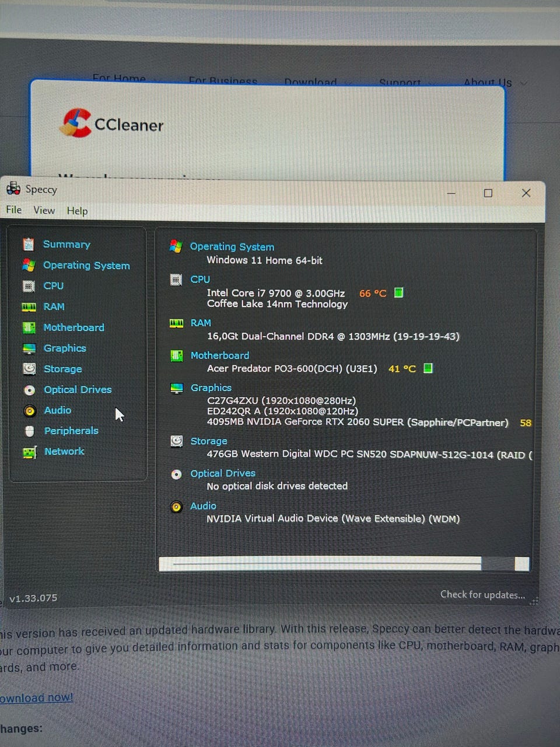This screenshot has width=560, height=747.
Task: Open the Help menu
Action: coord(77,211)
